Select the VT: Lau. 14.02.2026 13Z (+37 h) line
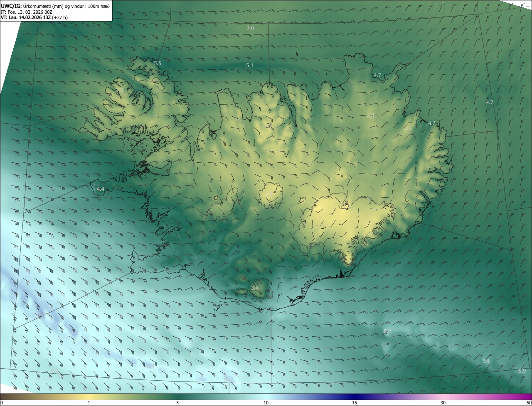 click(34, 17)
